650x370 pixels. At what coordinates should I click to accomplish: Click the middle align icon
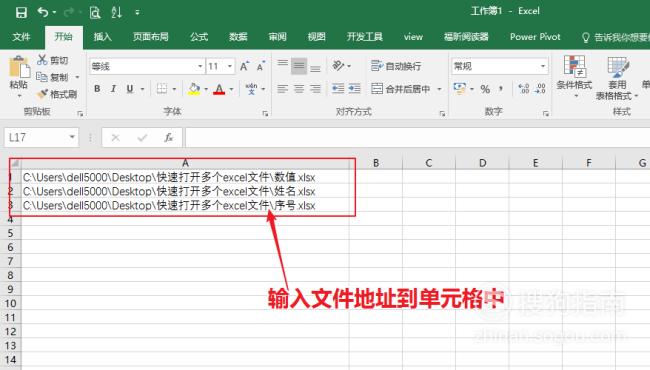tap(299, 66)
